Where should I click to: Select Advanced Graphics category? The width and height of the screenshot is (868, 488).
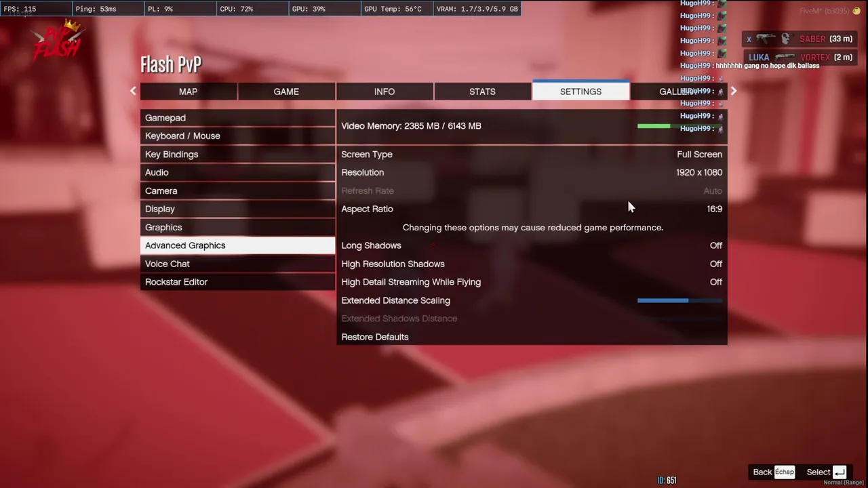coord(237,246)
